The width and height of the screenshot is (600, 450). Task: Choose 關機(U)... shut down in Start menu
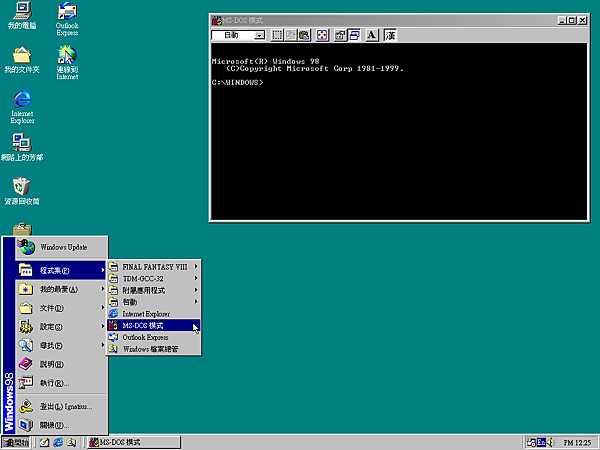point(61,425)
